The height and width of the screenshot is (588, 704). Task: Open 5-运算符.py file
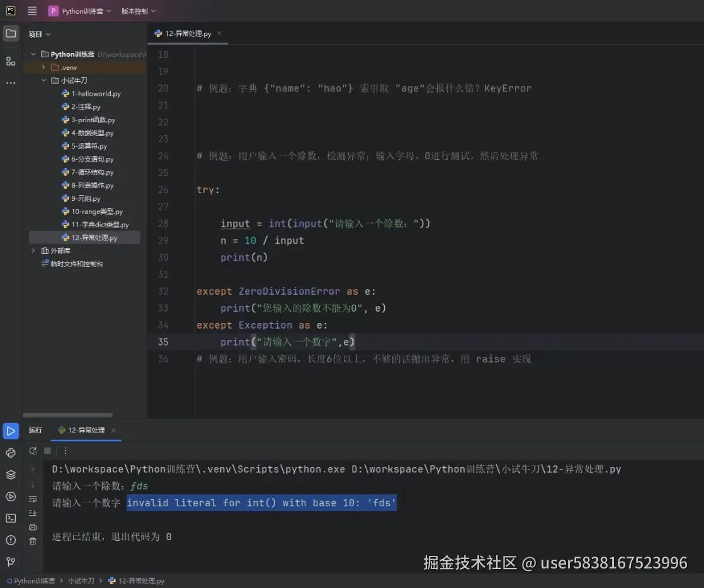click(x=84, y=146)
